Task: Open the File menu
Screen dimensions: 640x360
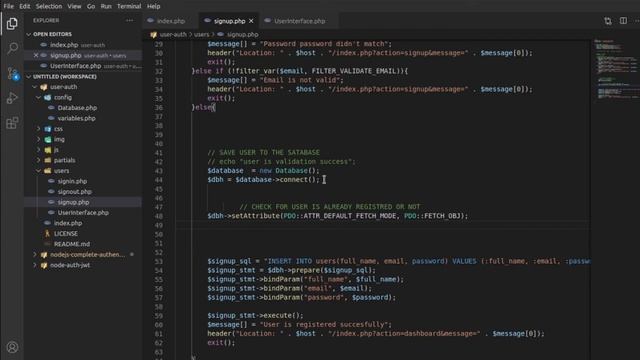Action: pyautogui.click(x=9, y=6)
